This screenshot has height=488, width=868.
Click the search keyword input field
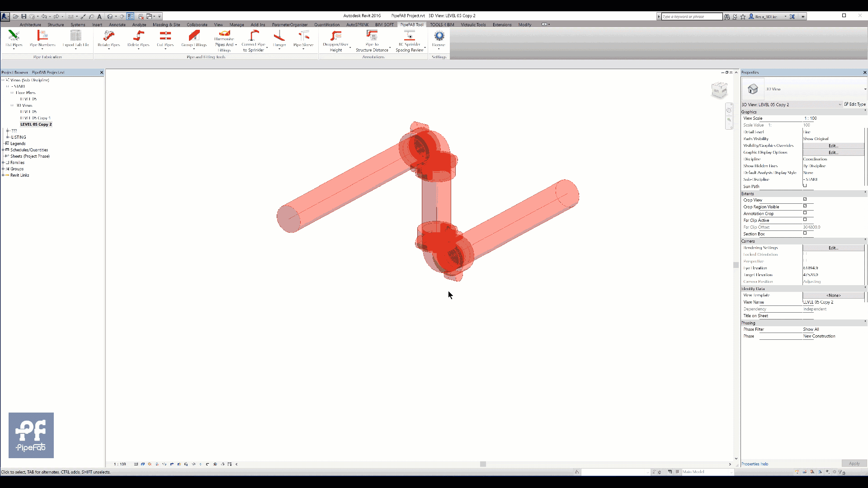(x=692, y=17)
